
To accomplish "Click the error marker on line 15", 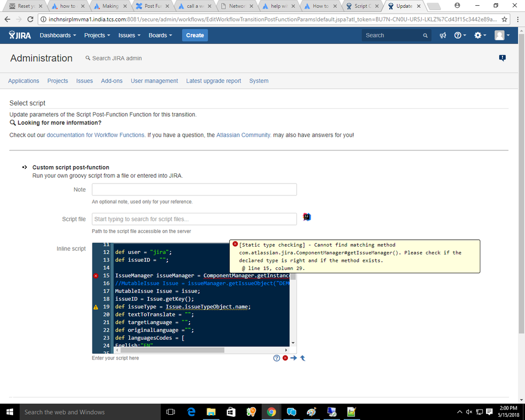I will tap(96, 275).
